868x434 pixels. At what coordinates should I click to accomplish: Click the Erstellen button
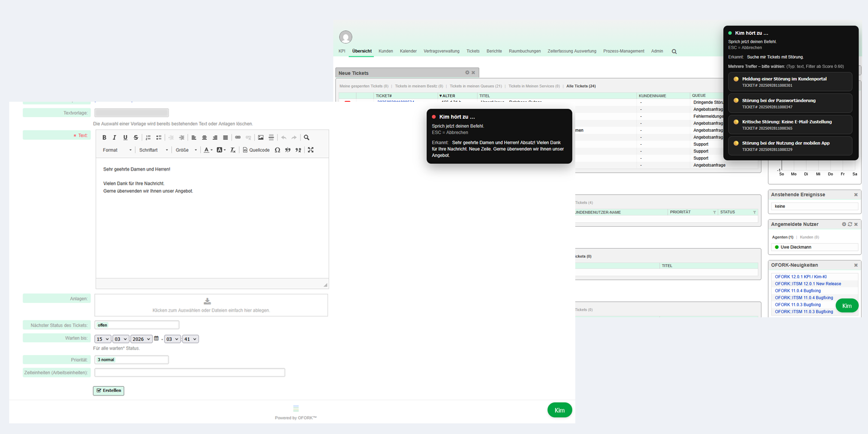[x=108, y=391]
